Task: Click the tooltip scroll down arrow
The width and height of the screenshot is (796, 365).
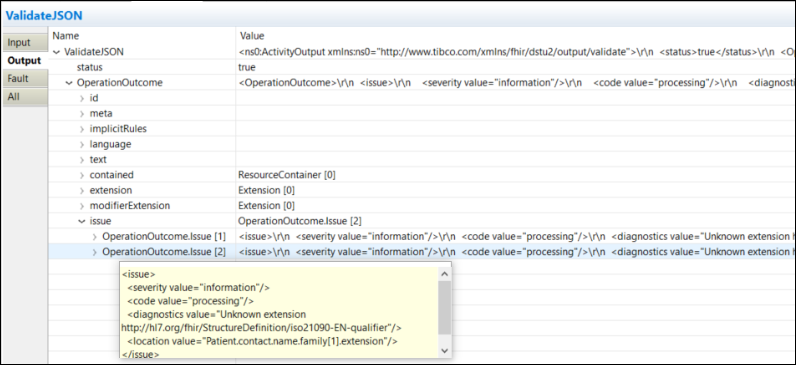Action: point(445,351)
